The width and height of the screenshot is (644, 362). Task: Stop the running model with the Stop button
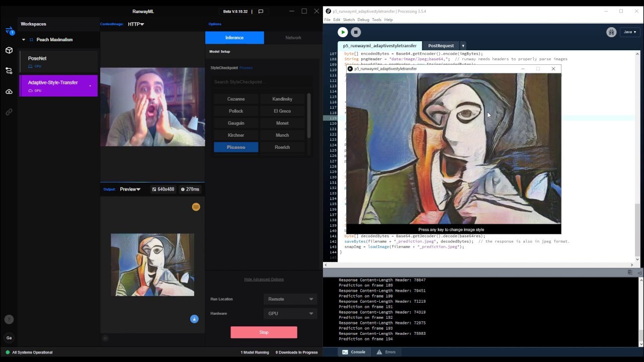tap(264, 332)
